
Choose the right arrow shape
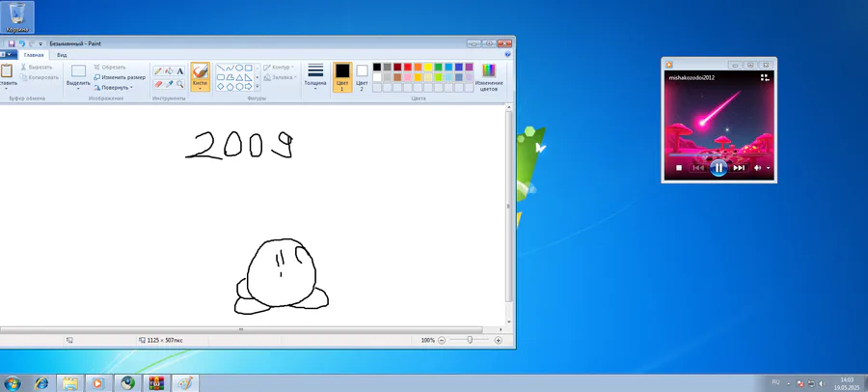pyautogui.click(x=249, y=87)
